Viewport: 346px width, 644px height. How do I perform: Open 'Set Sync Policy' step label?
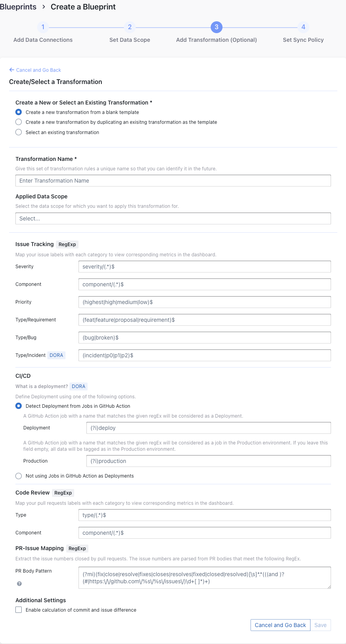pos(303,40)
